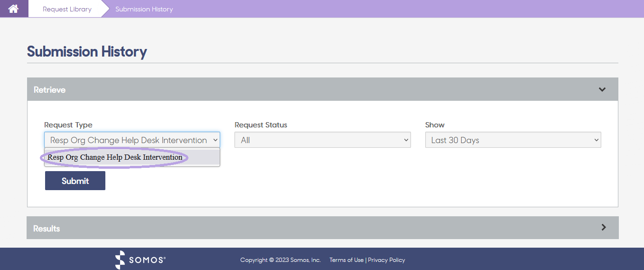
Task: Go to Request Library breadcrumb
Action: 67,9
